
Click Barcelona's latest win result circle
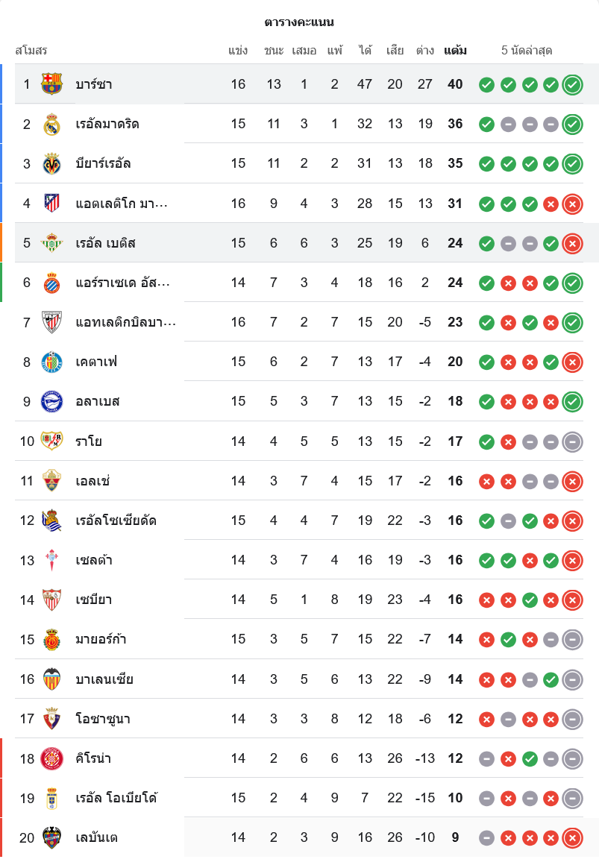pyautogui.click(x=572, y=84)
